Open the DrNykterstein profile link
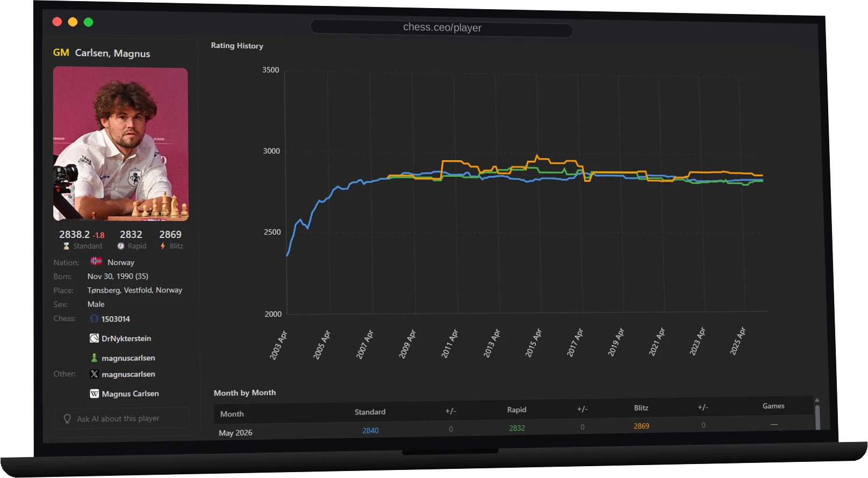Image resolution: width=868 pixels, height=478 pixels. coord(126,338)
